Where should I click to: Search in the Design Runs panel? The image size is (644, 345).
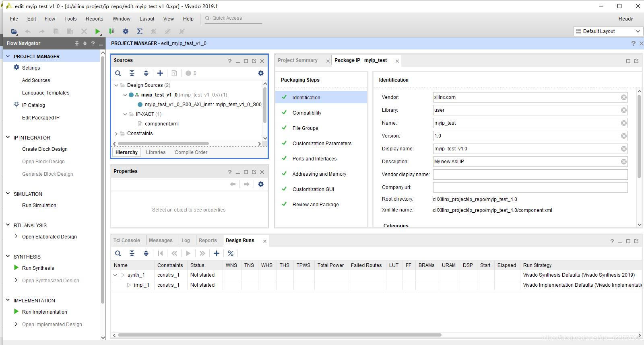pos(118,253)
